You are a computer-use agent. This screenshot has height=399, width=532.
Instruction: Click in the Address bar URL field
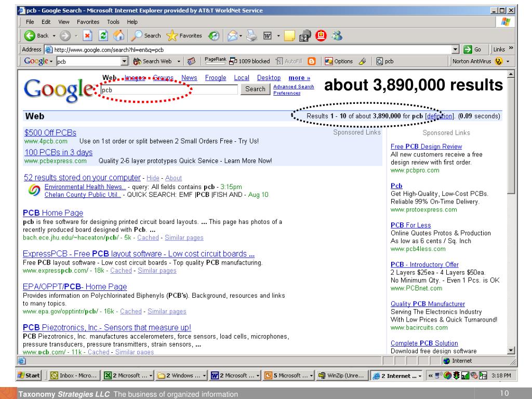[252, 49]
